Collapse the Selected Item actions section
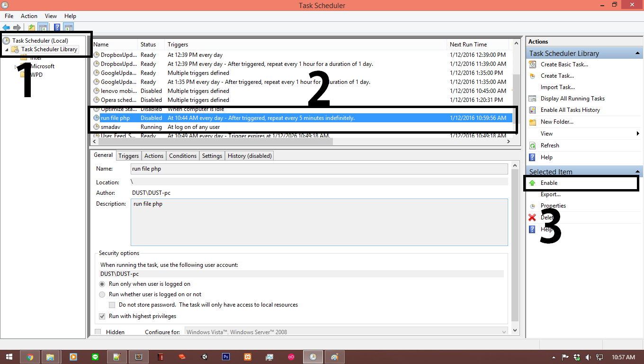Viewport: 644px width, 364px height. coord(637,172)
